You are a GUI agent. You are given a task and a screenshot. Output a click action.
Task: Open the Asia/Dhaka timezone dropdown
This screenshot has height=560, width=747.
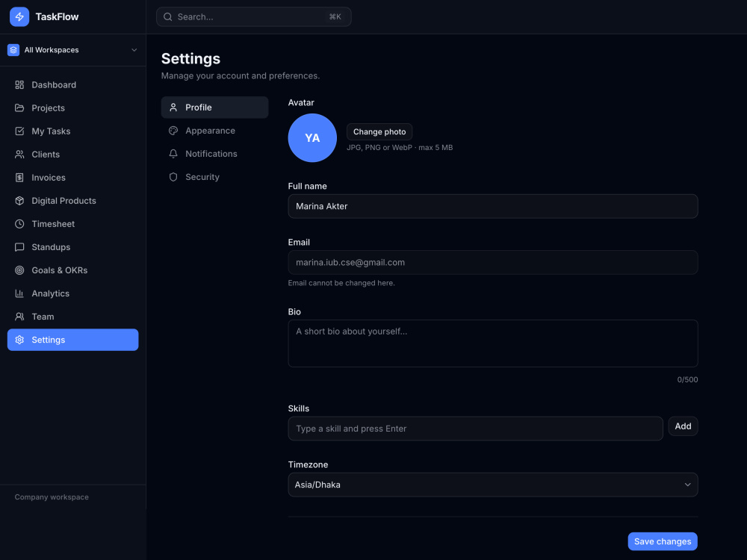tap(492, 485)
